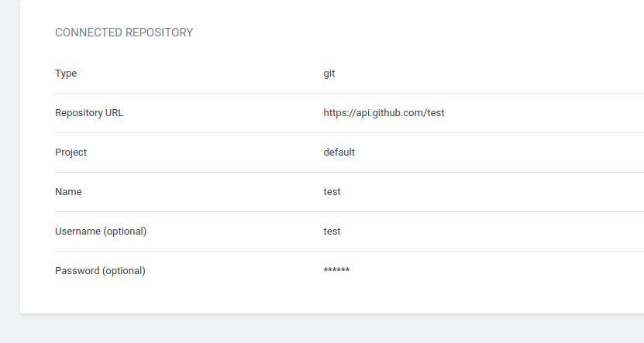Image resolution: width=644 pixels, height=343 pixels.
Task: Click the Username (optional) label
Action: [x=101, y=232]
